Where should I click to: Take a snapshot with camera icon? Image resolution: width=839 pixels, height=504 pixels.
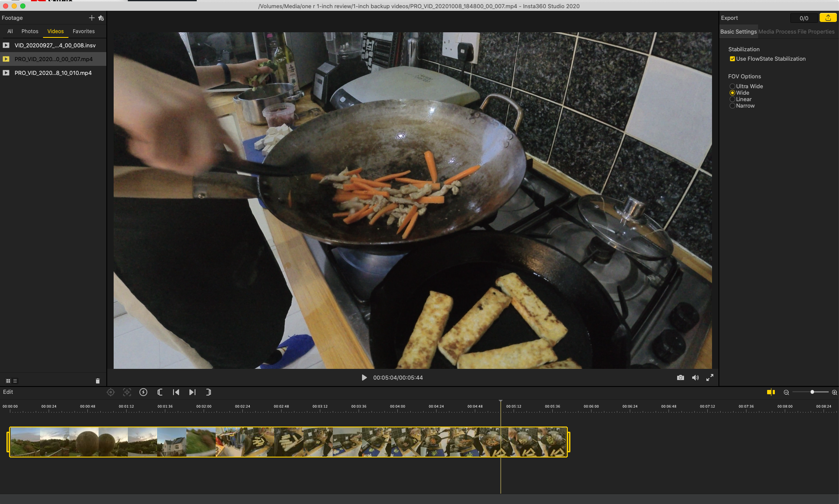pos(680,377)
